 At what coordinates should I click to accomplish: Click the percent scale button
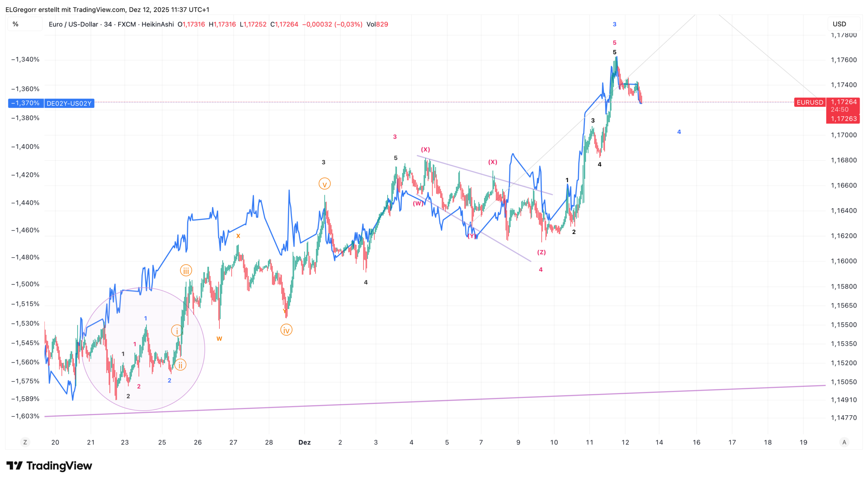click(x=16, y=24)
